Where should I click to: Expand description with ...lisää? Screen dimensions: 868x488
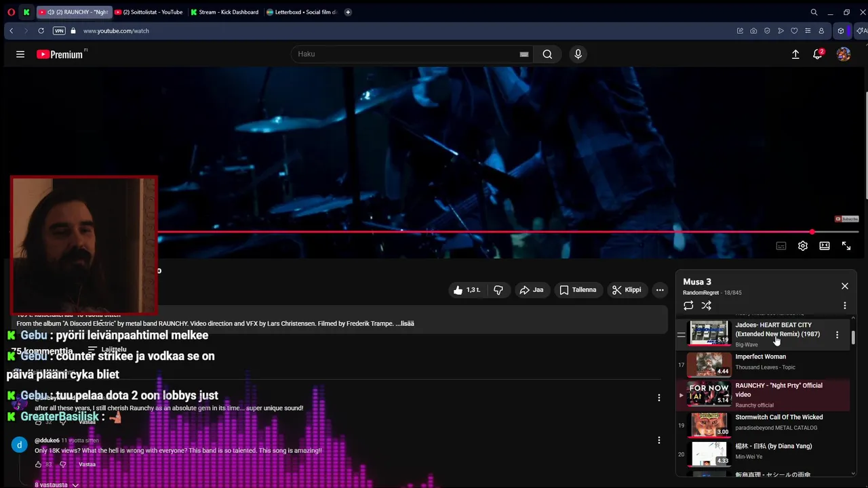[x=405, y=324]
